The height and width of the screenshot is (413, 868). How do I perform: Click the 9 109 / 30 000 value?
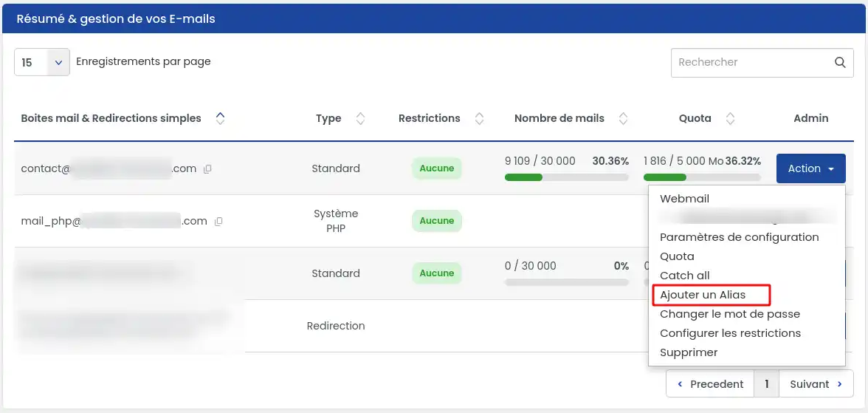point(540,161)
